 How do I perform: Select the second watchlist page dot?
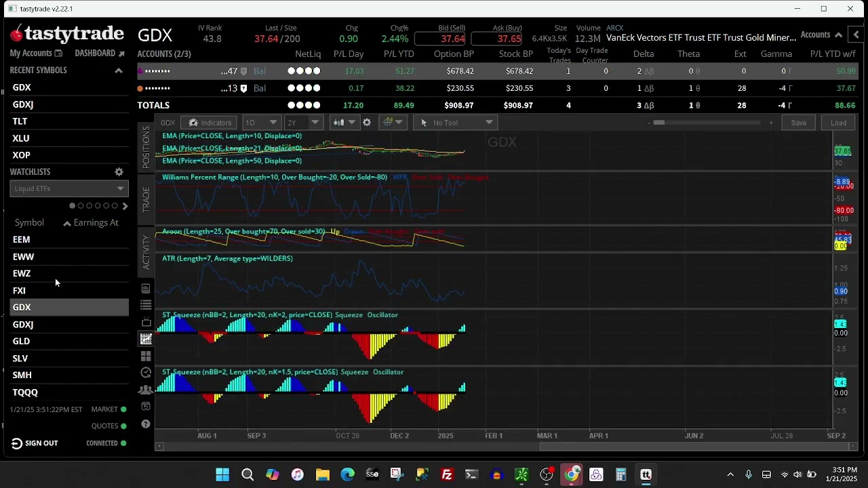(81, 206)
